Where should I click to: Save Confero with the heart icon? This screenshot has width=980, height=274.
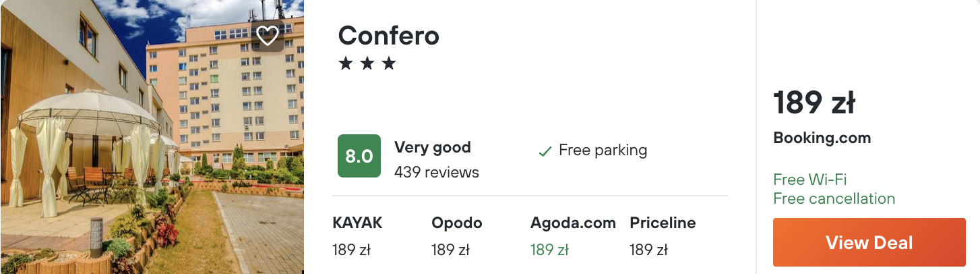pos(268,35)
